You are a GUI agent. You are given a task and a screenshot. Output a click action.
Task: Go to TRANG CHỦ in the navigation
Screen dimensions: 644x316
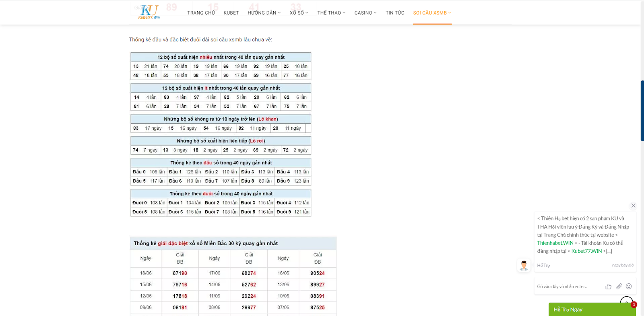[201, 13]
